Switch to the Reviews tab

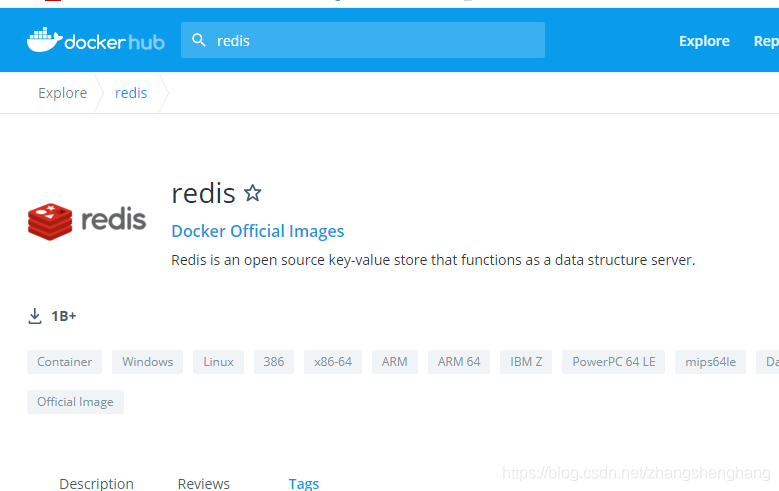point(204,484)
